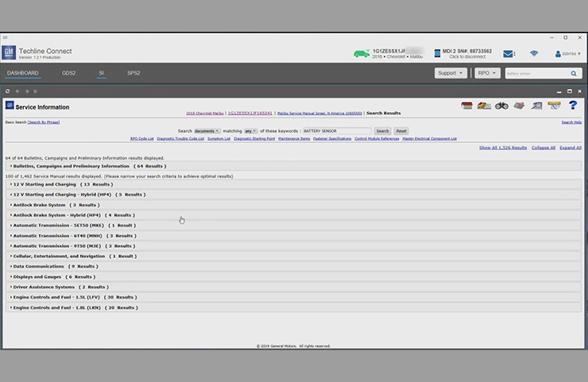588x382 pixels.
Task: Expand Automatic Transmission - 6T40 (MNH)
Action: (293, 236)
